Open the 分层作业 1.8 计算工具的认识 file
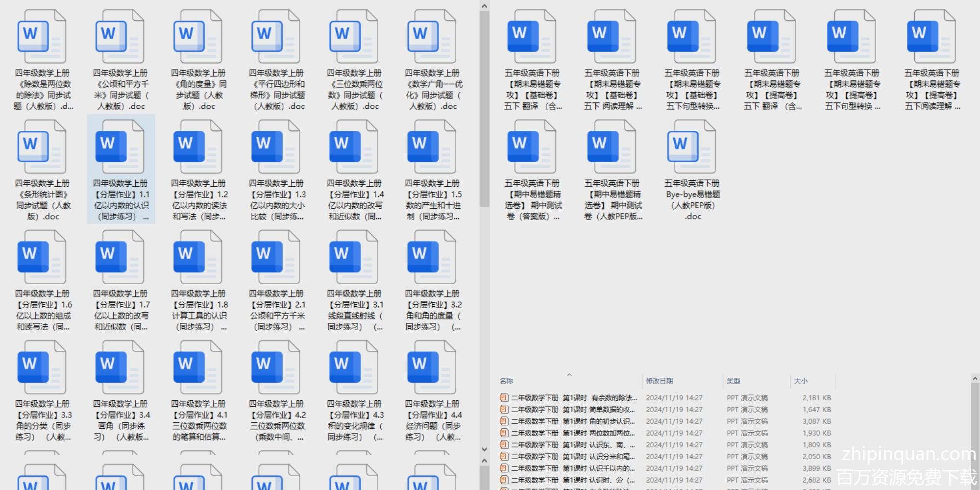 pos(198,258)
